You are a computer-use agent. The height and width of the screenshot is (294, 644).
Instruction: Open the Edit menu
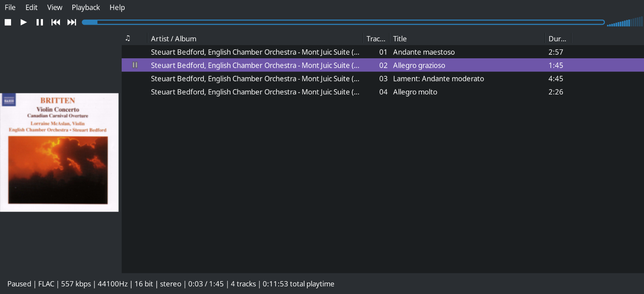click(31, 7)
